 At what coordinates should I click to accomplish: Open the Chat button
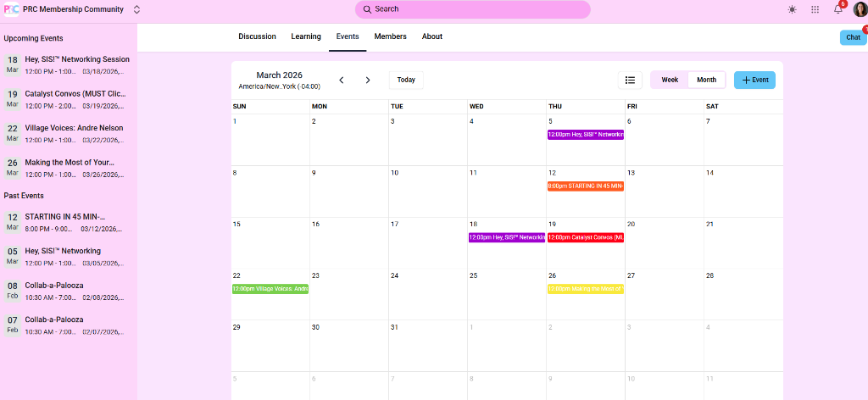[x=853, y=37]
